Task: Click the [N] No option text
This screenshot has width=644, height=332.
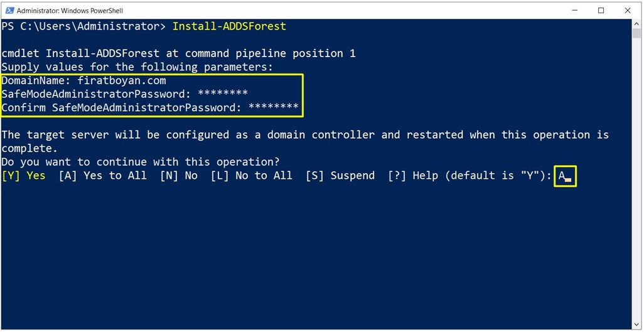Action: [179, 176]
